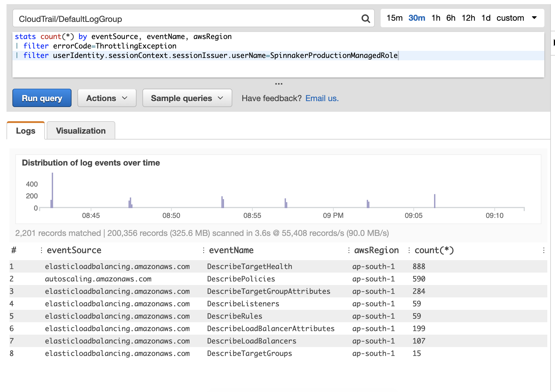Switch to the Visualization tab
This screenshot has width=555, height=392.
click(81, 130)
